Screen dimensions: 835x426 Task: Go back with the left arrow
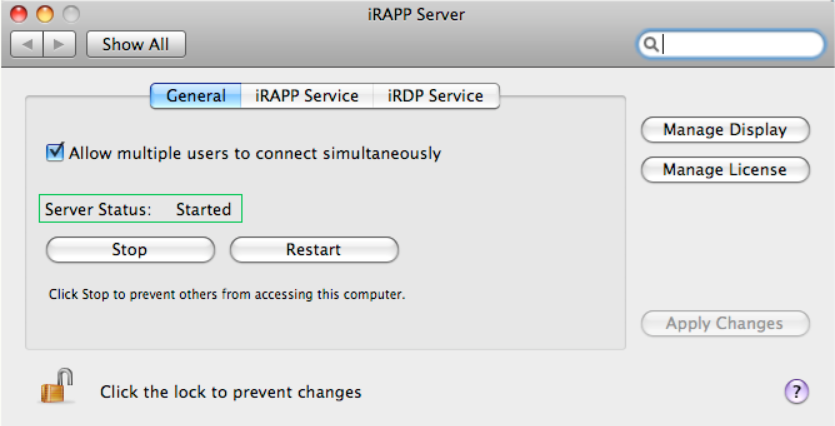pyautogui.click(x=27, y=44)
